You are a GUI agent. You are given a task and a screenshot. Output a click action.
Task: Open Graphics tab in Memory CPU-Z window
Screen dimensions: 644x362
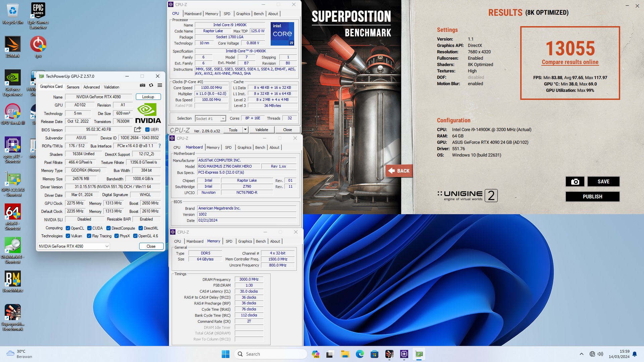coord(245,241)
